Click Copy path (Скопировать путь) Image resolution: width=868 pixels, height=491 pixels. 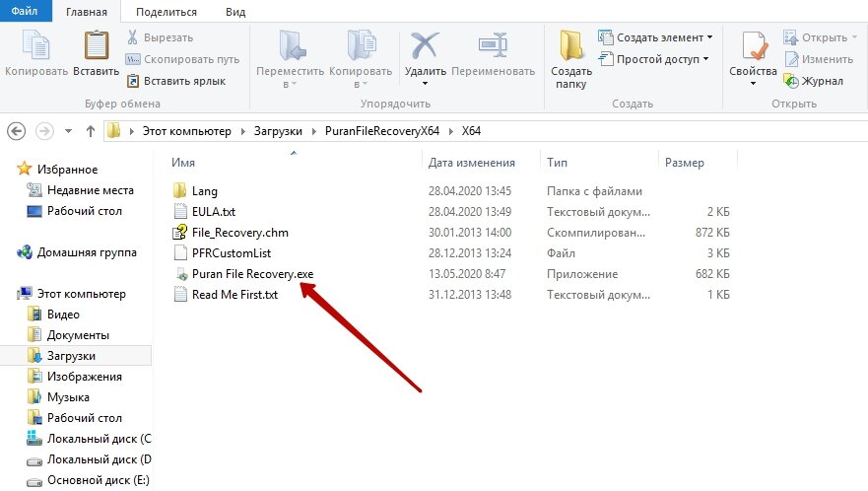(182, 59)
